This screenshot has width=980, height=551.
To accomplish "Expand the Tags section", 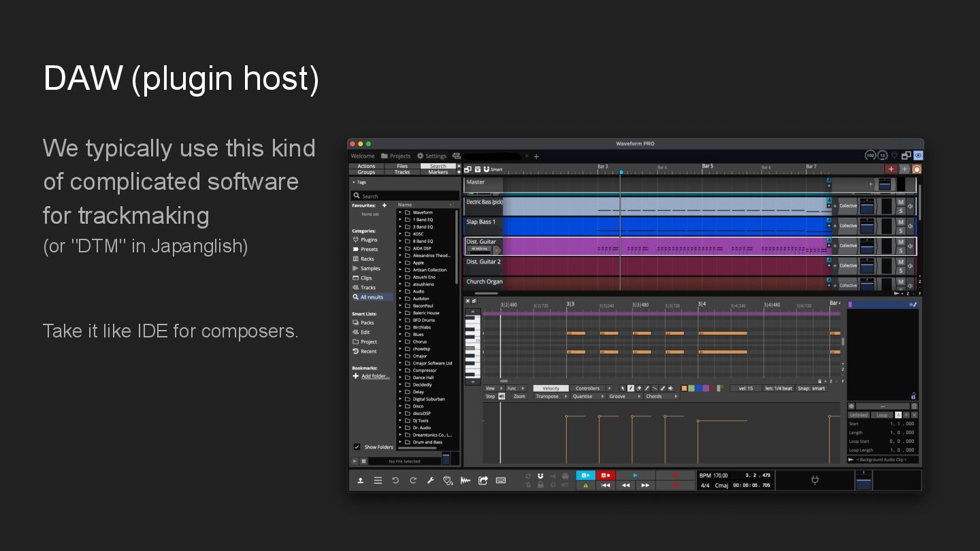I will [x=359, y=182].
